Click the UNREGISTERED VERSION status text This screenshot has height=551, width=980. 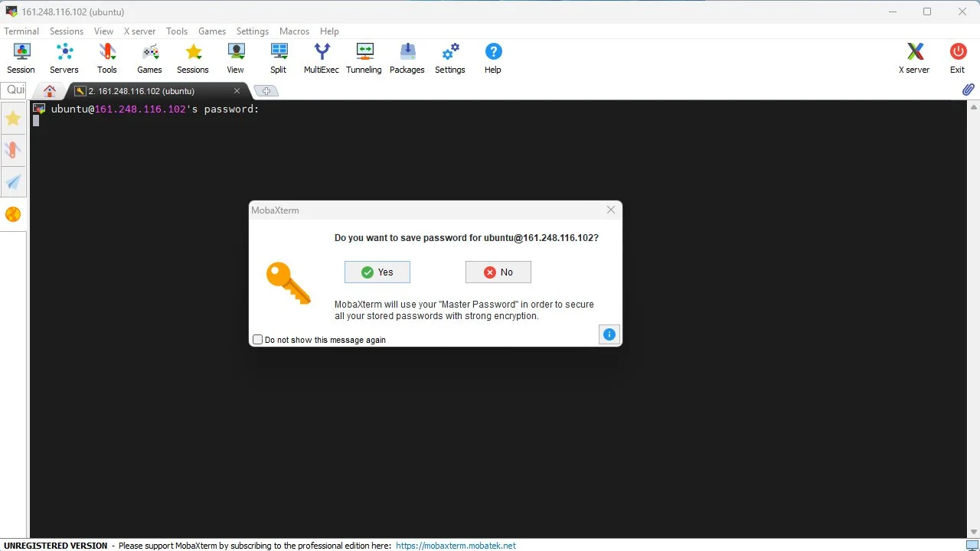tap(56, 546)
